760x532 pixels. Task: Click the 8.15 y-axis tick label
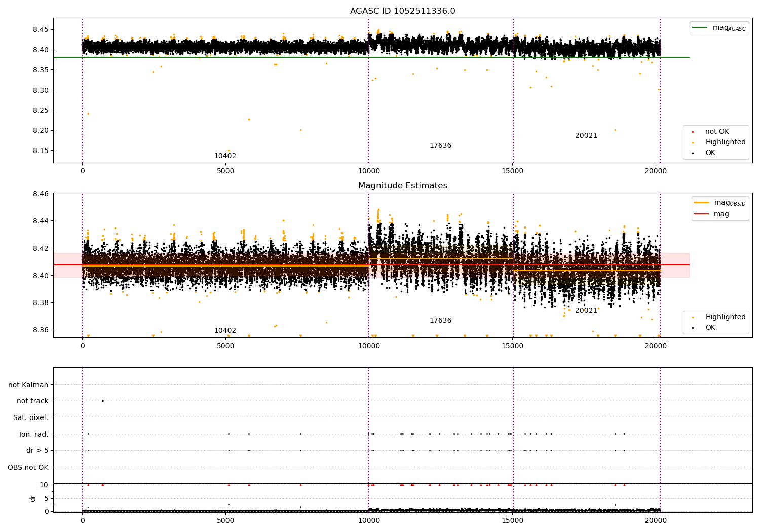[40, 151]
